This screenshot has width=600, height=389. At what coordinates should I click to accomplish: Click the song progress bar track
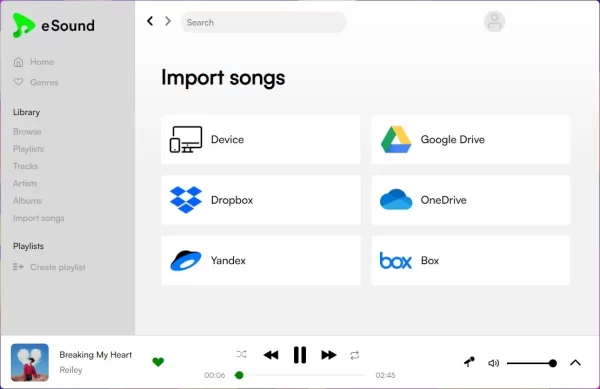click(x=300, y=375)
